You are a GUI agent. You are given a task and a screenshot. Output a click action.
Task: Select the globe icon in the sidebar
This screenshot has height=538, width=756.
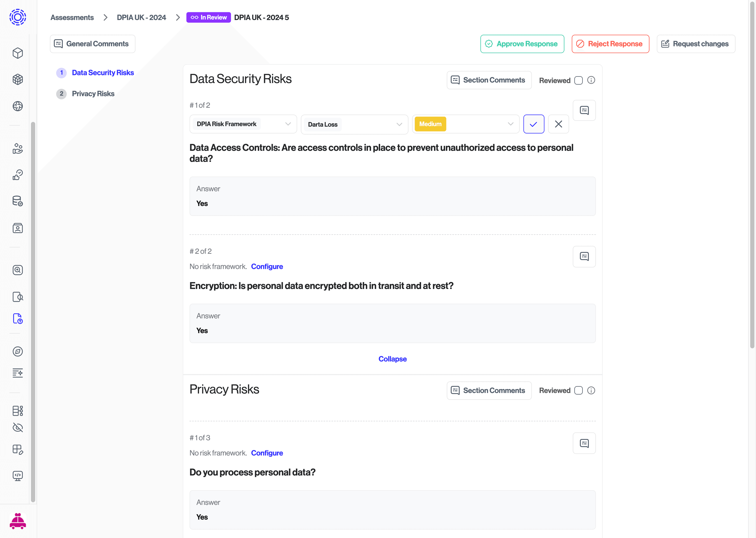click(18, 106)
